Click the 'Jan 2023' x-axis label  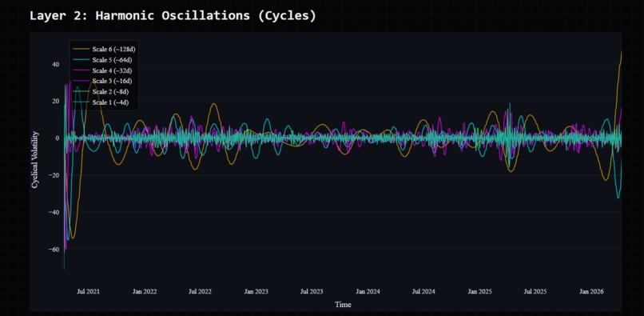[x=256, y=291]
